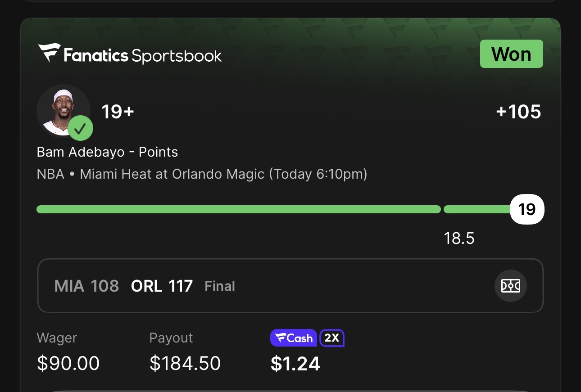Viewport: 581px width, 392px height.
Task: Click the green Won status badge
Action: [511, 54]
